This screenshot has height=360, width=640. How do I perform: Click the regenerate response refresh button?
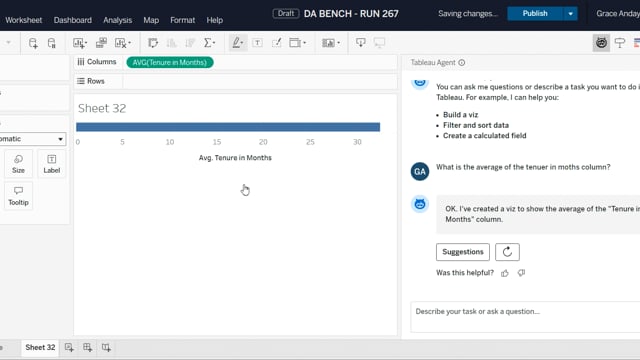[507, 252]
